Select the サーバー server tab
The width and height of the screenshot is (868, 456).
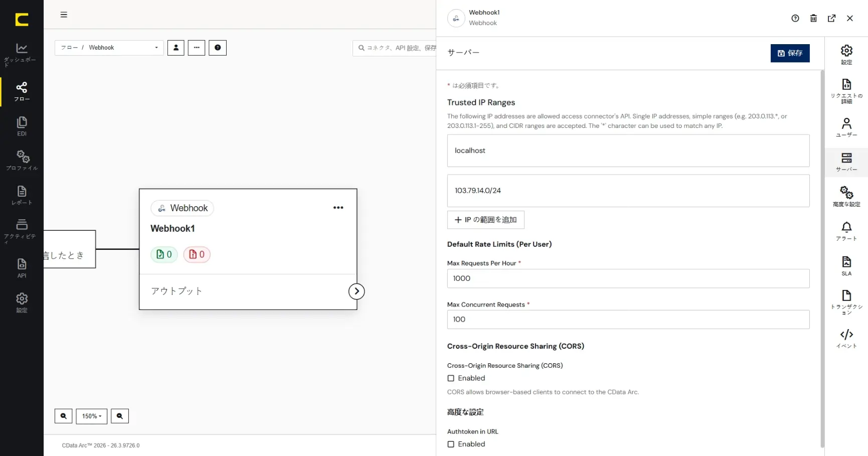846,162
